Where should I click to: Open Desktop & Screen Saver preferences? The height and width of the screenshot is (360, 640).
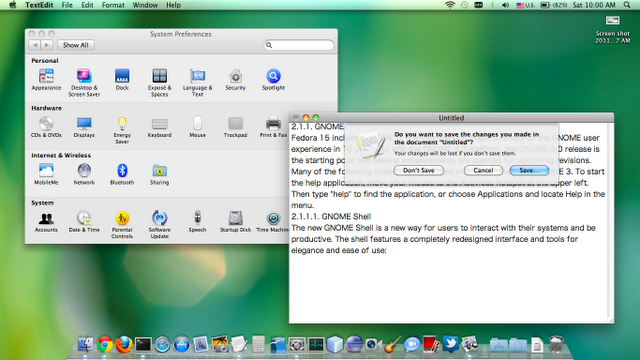coord(84,82)
